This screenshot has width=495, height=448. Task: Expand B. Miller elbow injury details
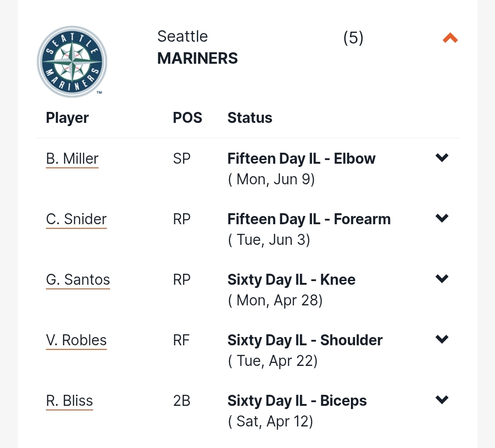click(442, 157)
